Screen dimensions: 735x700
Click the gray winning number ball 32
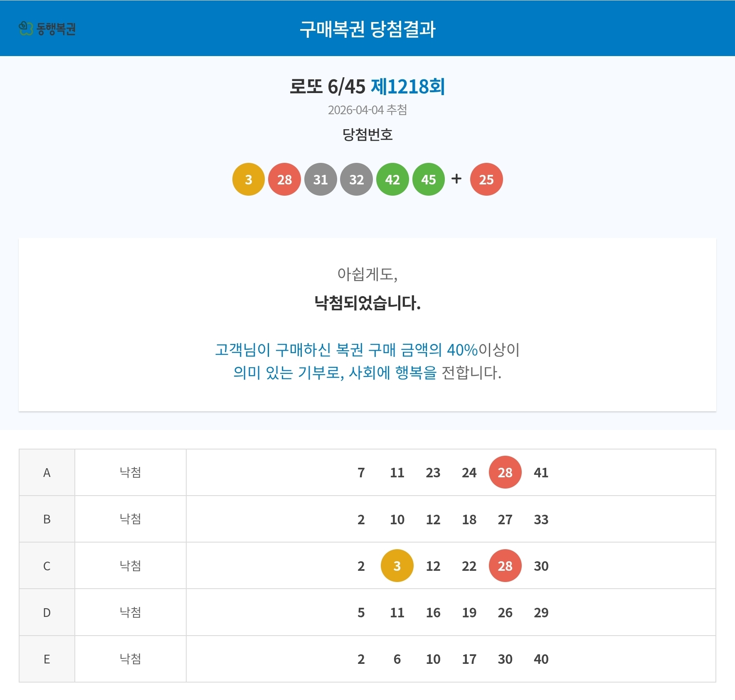(356, 179)
